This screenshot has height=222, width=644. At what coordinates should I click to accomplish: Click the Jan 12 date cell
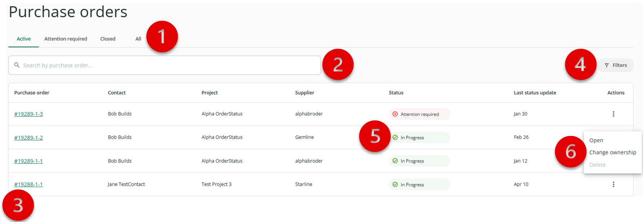[x=520, y=161]
